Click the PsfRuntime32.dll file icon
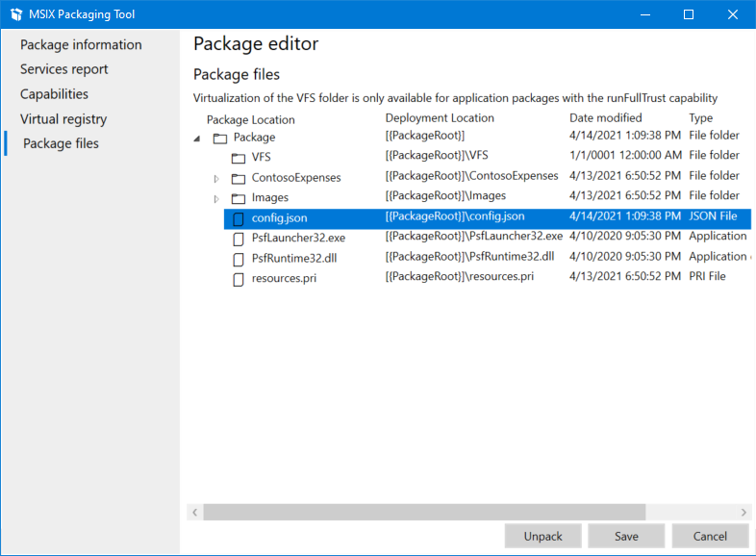Screen dimensions: 756x556 (x=239, y=260)
